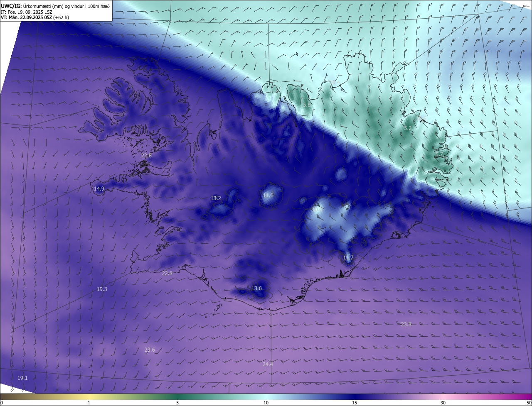Image resolution: width=532 pixels, height=406 pixels.
Task: Click the 13.6 value label in the south
Action: tap(256, 289)
